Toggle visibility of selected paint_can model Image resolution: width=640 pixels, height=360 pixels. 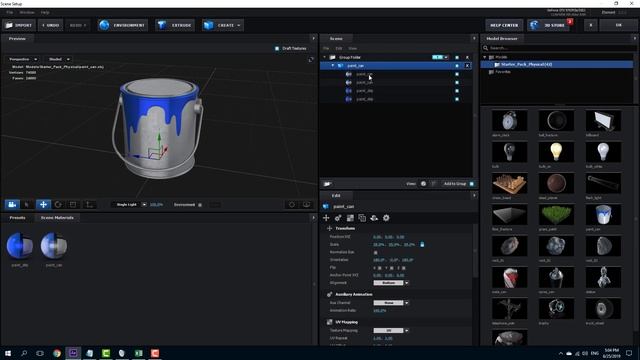click(457, 66)
